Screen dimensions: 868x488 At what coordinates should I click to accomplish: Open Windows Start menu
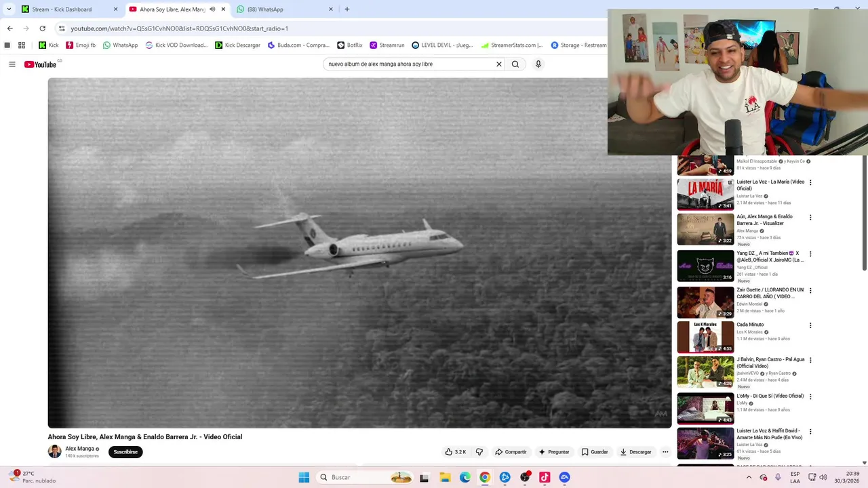pos(304,477)
